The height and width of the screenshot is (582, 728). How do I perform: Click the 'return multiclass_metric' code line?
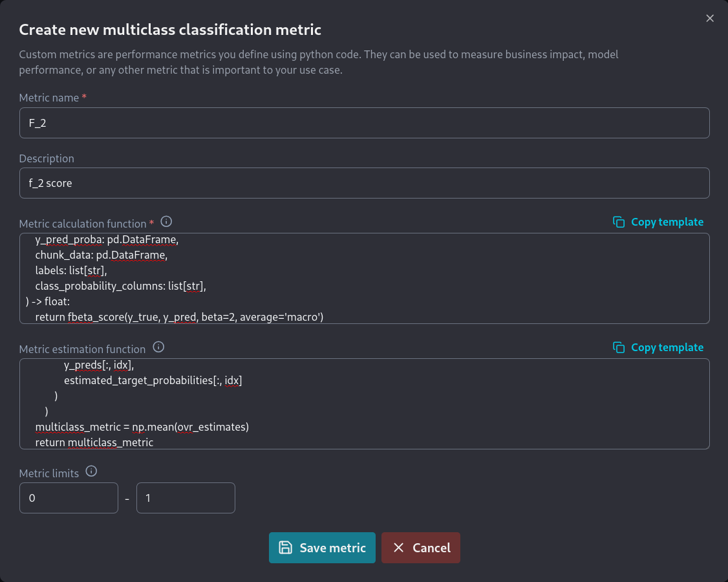coord(94,442)
